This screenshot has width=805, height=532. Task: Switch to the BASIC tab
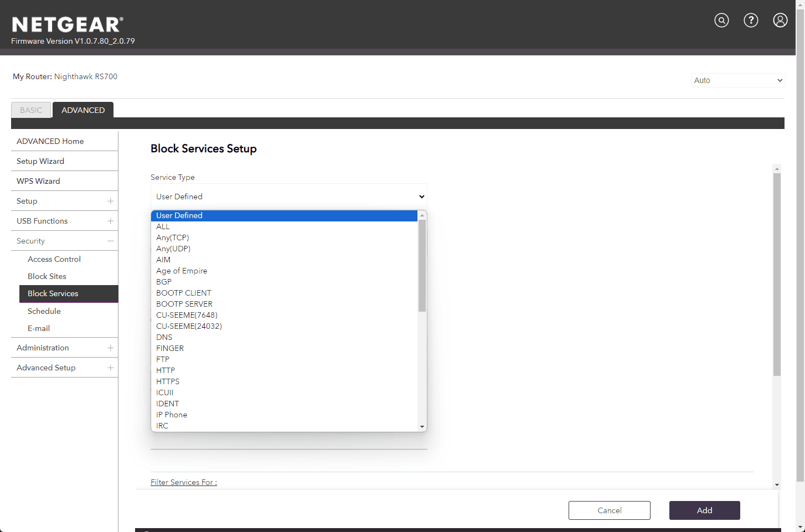pos(31,110)
